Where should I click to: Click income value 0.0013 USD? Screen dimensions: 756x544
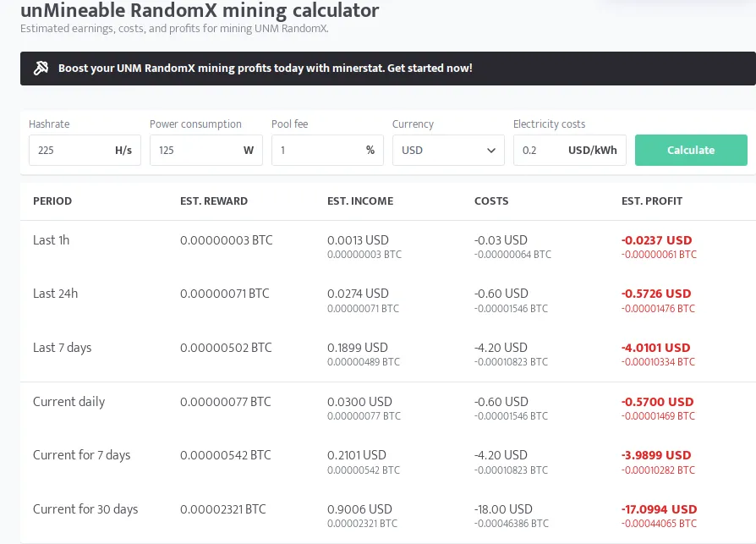tap(358, 240)
